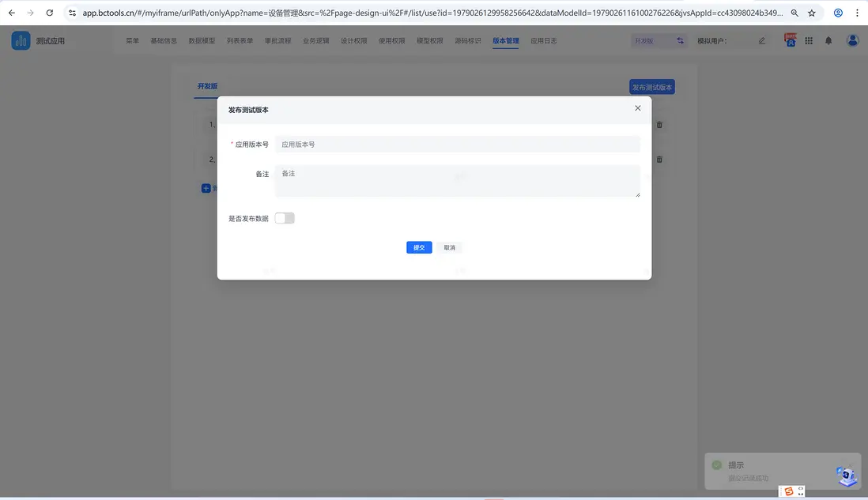Toggle the 是否发布数据 switch
This screenshot has height=500, width=868.
[285, 218]
